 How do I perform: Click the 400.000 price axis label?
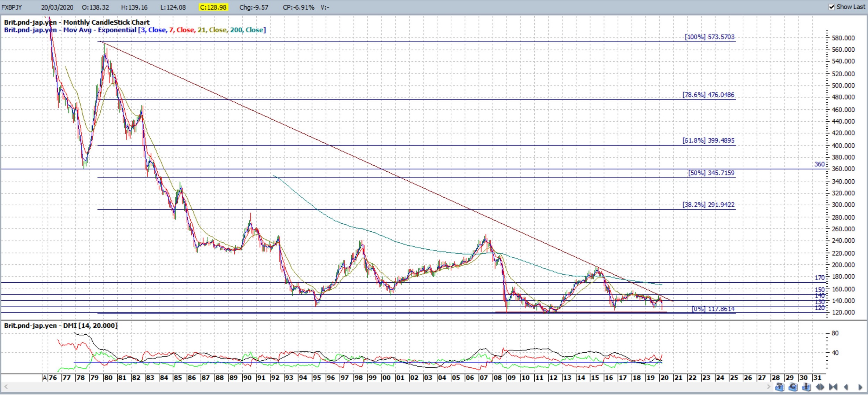pos(843,146)
